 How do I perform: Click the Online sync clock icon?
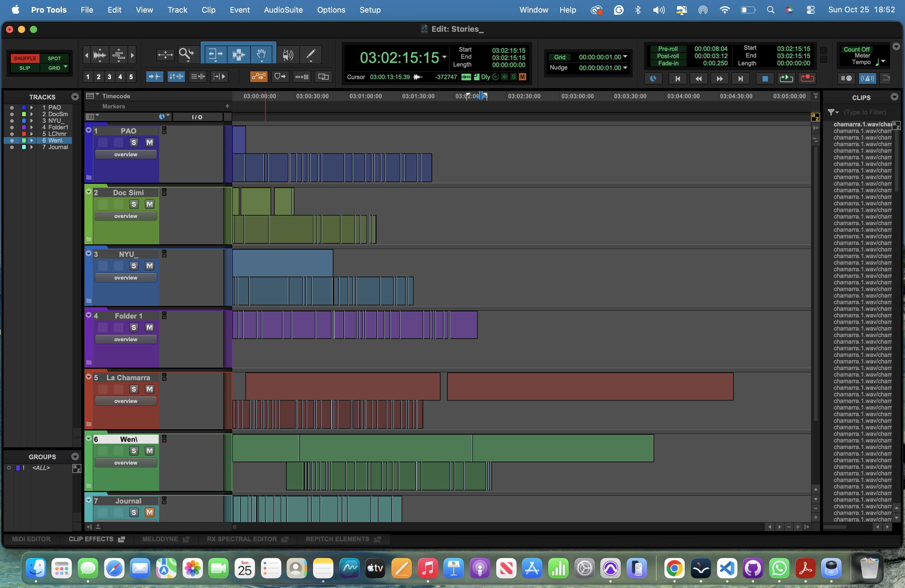(x=653, y=78)
